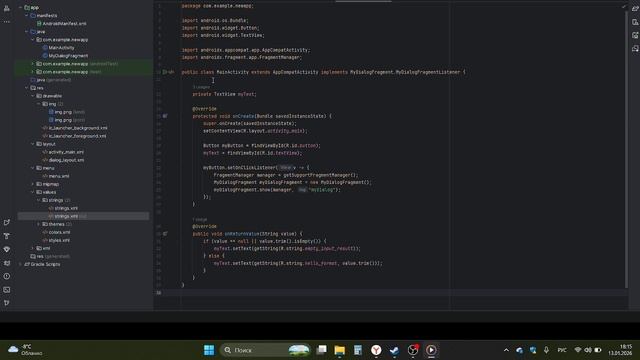Open OneDrive cloud icon in system tray
The width and height of the screenshot is (640, 360).
point(519,350)
